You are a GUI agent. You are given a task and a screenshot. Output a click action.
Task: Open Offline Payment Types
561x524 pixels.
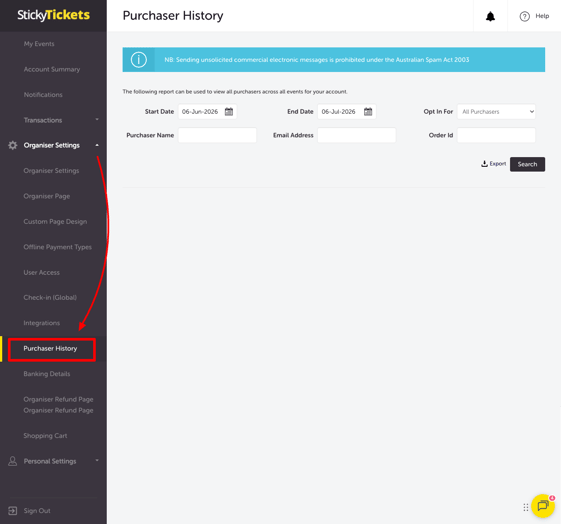[58, 247]
